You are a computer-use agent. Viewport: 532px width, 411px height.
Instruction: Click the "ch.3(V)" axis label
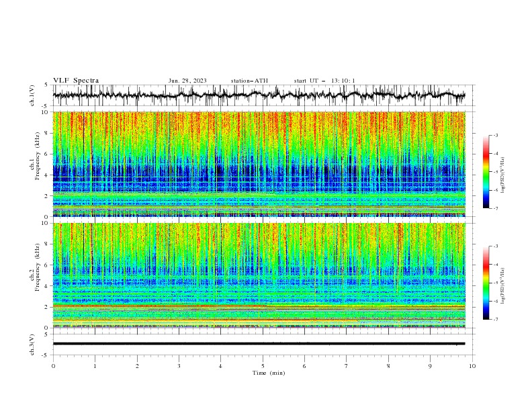coord(32,345)
